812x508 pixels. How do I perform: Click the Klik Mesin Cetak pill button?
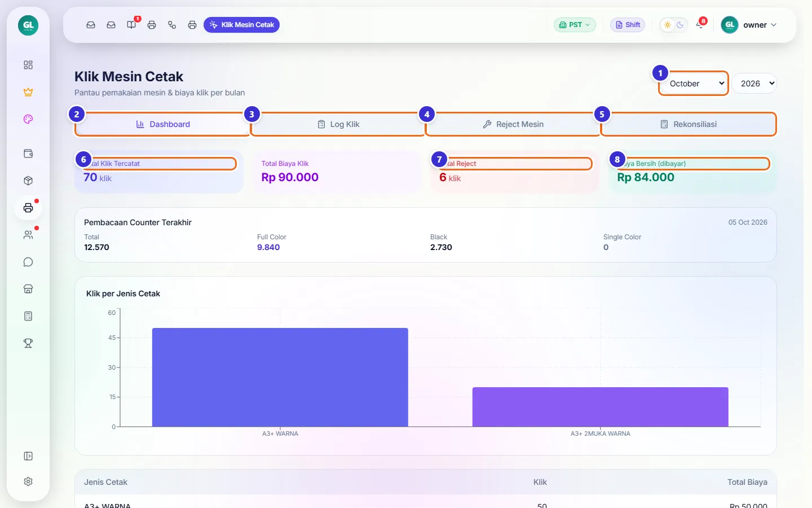pos(241,25)
